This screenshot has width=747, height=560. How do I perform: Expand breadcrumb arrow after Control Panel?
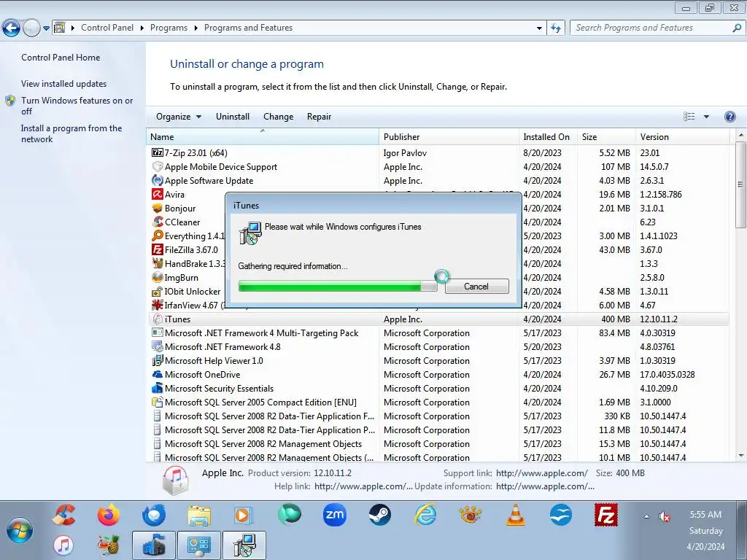click(x=142, y=28)
